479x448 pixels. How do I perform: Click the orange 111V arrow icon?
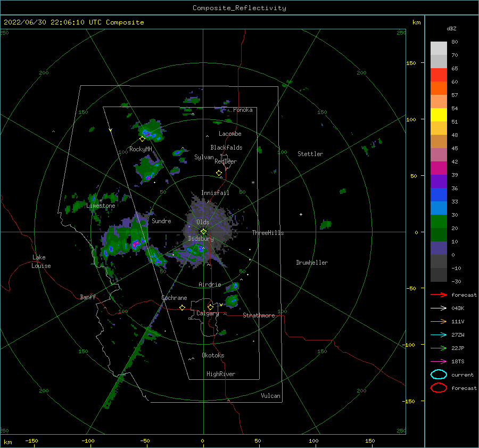439,321
